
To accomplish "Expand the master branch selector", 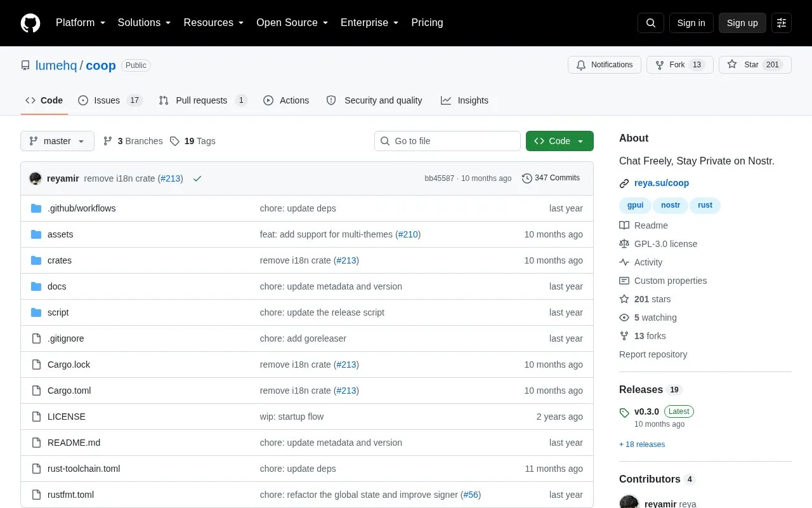I will tap(57, 141).
